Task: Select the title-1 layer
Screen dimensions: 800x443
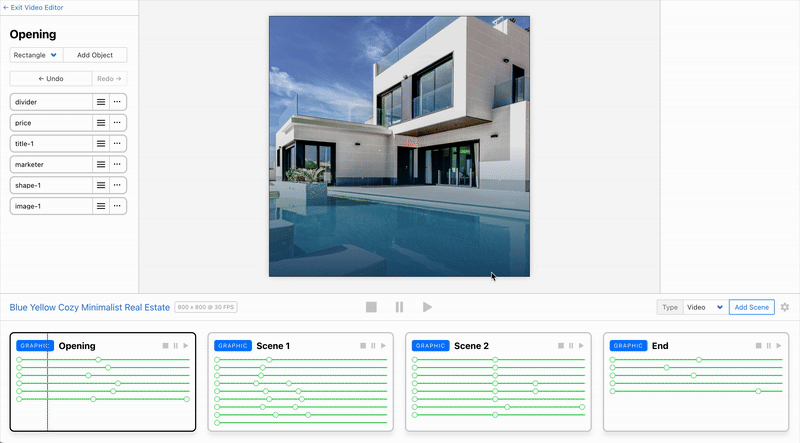Action: point(48,143)
